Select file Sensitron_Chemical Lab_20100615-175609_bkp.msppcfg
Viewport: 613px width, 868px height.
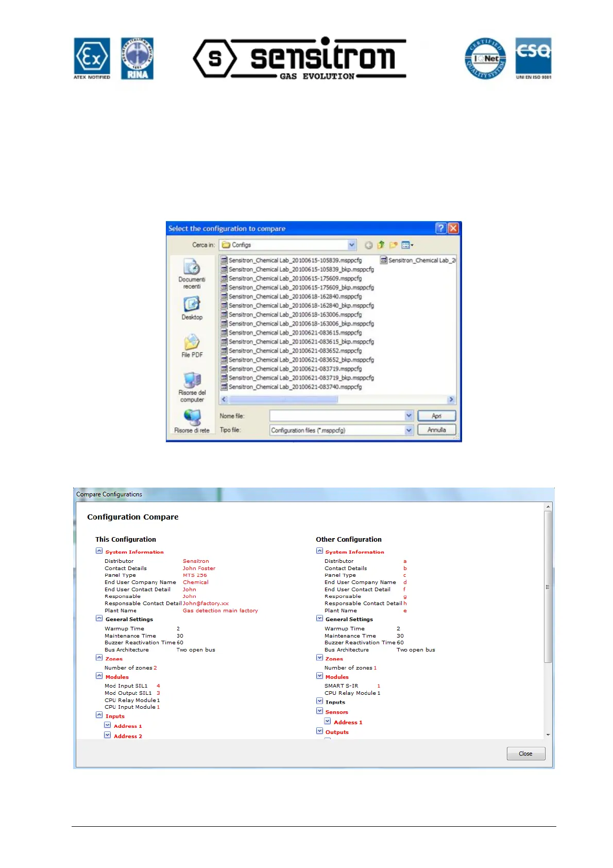297,288
